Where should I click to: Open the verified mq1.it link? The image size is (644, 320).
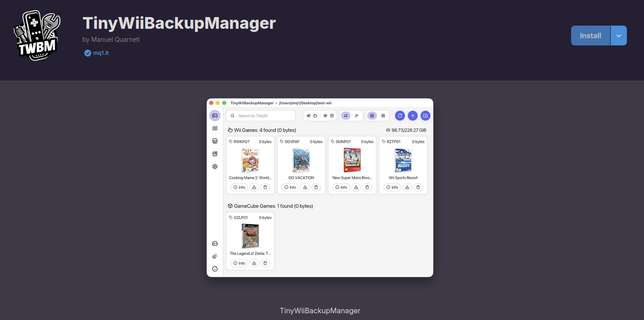tap(101, 53)
